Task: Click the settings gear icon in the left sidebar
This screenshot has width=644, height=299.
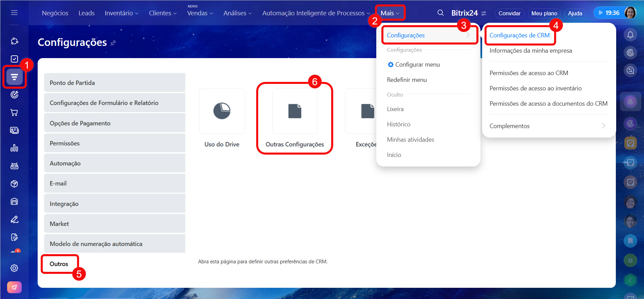Action: 14,268
